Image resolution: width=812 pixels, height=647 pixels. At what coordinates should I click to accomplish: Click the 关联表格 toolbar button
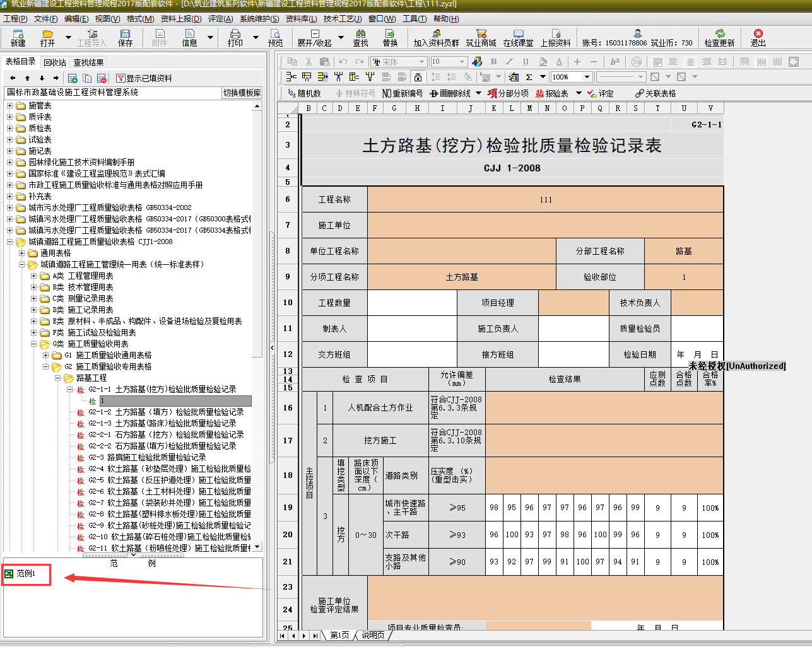click(x=656, y=93)
